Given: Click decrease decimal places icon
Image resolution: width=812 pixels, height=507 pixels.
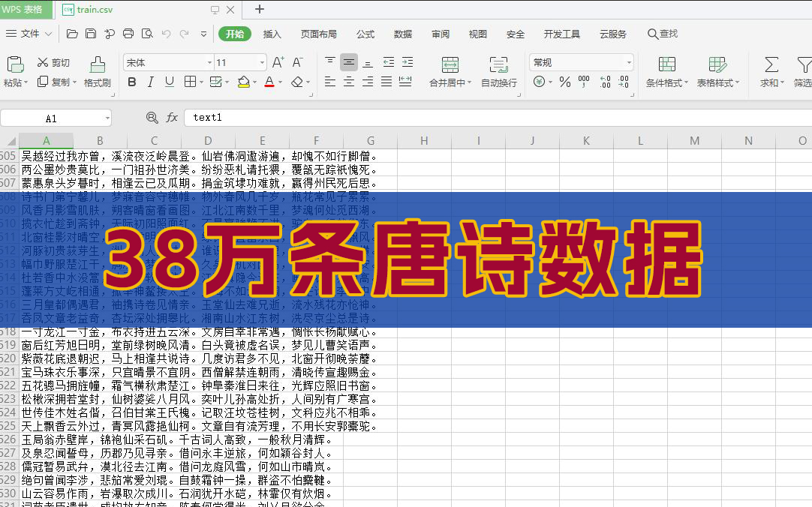Looking at the screenshot, I should (x=624, y=82).
